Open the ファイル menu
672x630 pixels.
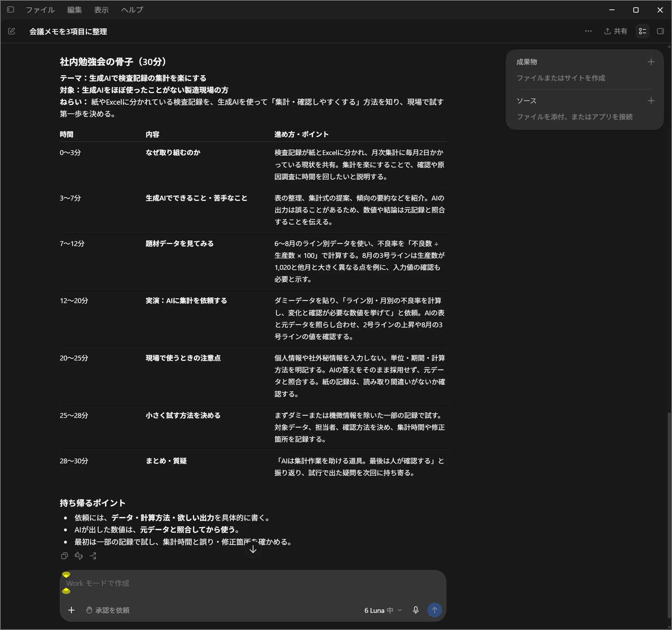(x=40, y=10)
